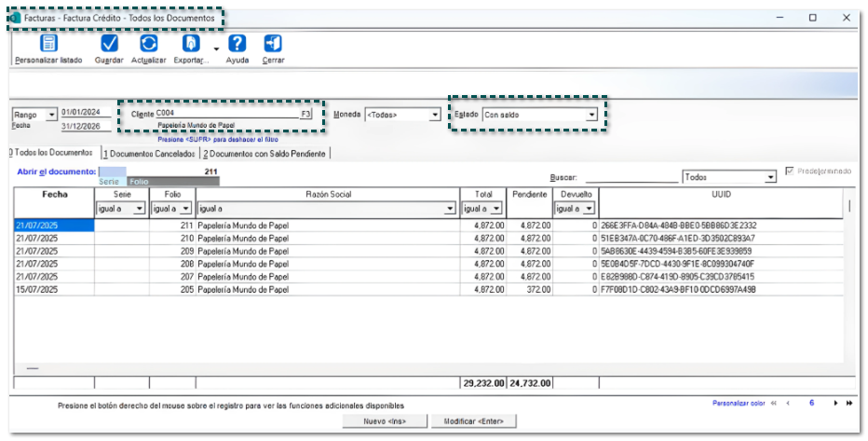Expand the Exportar dropdown arrow
The width and height of the screenshot is (868, 441).
coord(216,49)
